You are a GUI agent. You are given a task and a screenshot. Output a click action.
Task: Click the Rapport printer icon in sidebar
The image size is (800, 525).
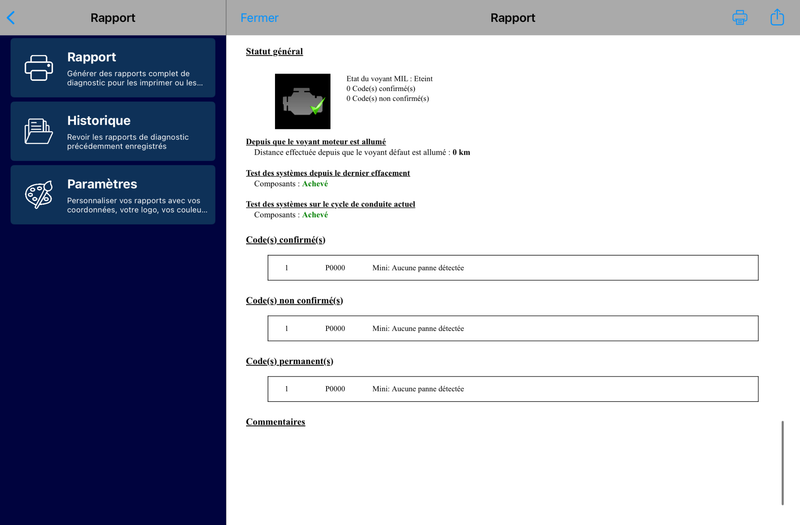point(39,68)
